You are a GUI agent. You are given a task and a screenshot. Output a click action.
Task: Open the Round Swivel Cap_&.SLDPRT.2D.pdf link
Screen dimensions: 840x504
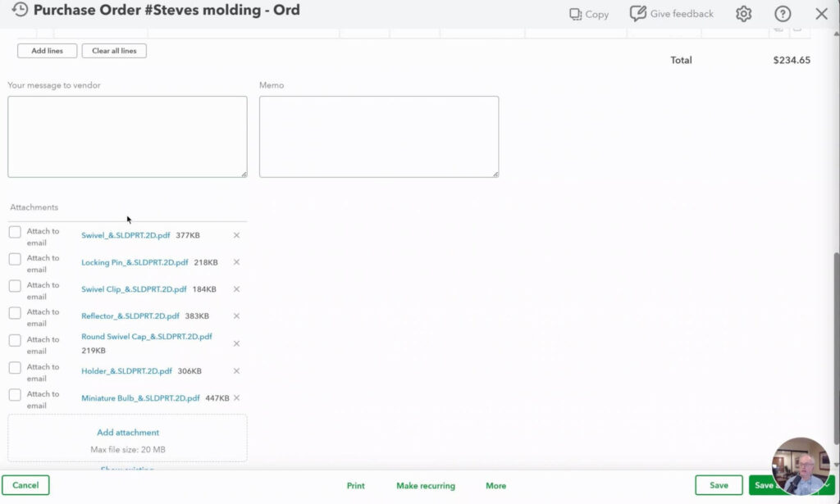click(x=147, y=337)
